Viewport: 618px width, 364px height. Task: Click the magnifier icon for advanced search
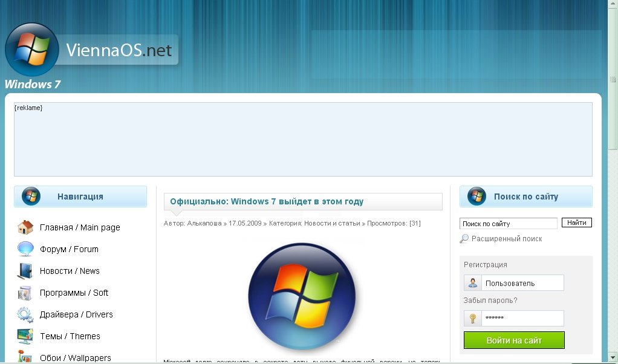pyautogui.click(x=464, y=238)
